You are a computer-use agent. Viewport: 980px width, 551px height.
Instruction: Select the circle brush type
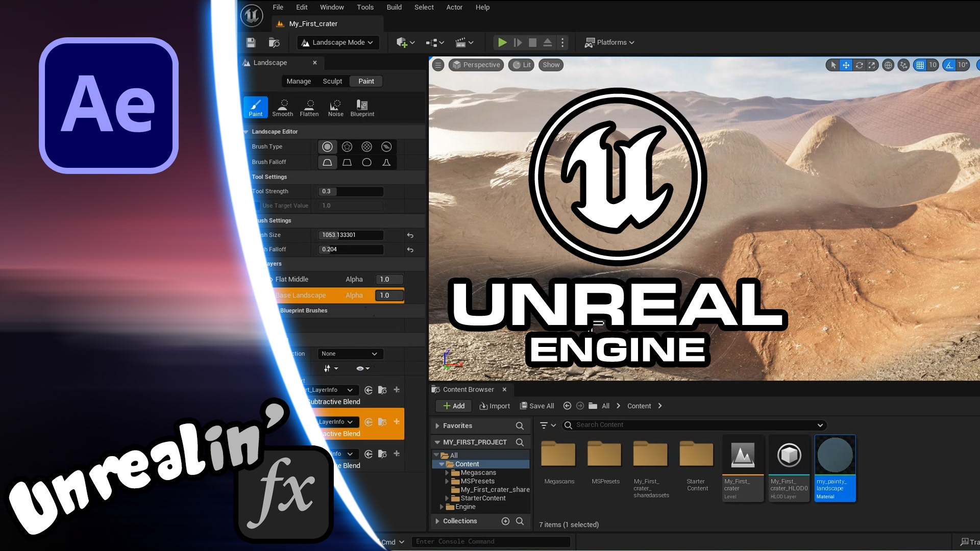[x=327, y=146]
